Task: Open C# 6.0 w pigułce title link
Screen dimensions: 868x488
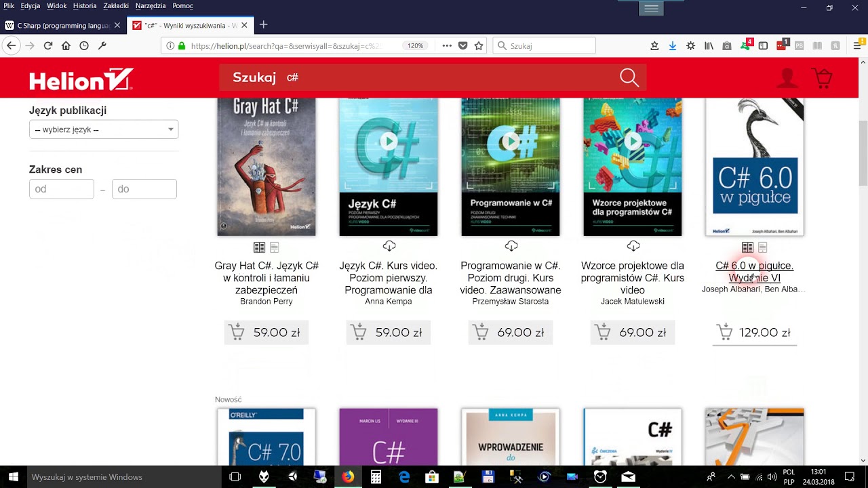Action: coord(755,272)
